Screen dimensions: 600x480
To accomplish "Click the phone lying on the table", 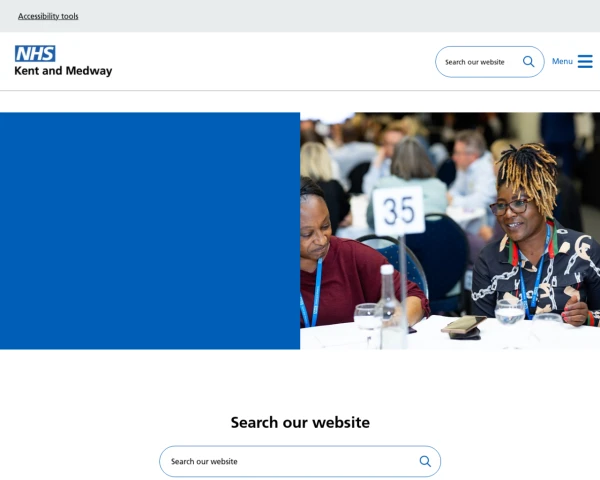I will 464,325.
